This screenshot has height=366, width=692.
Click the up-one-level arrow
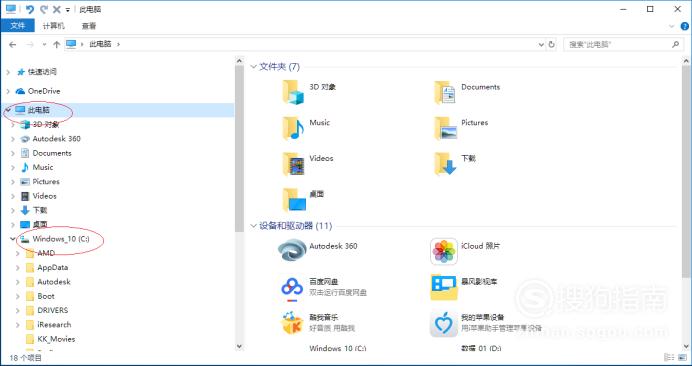(56, 45)
